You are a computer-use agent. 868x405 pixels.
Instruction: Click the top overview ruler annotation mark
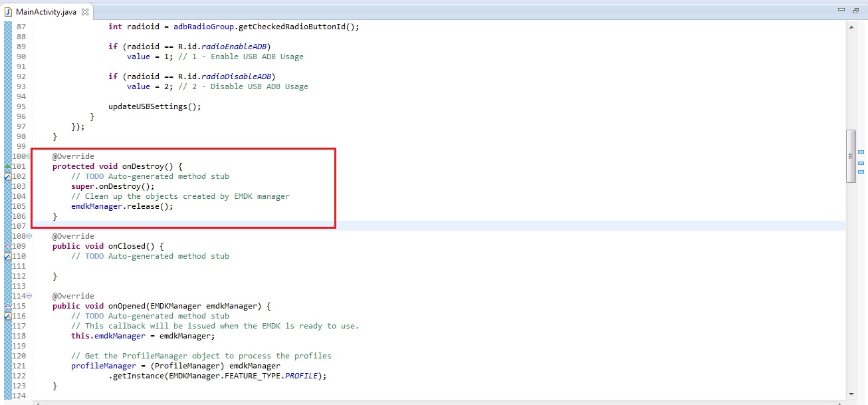pyautogui.click(x=861, y=152)
